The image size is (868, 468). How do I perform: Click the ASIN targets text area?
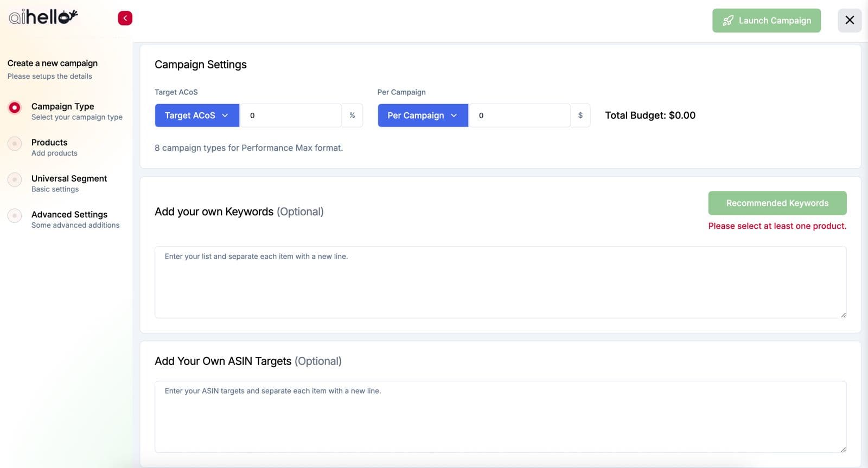point(500,416)
